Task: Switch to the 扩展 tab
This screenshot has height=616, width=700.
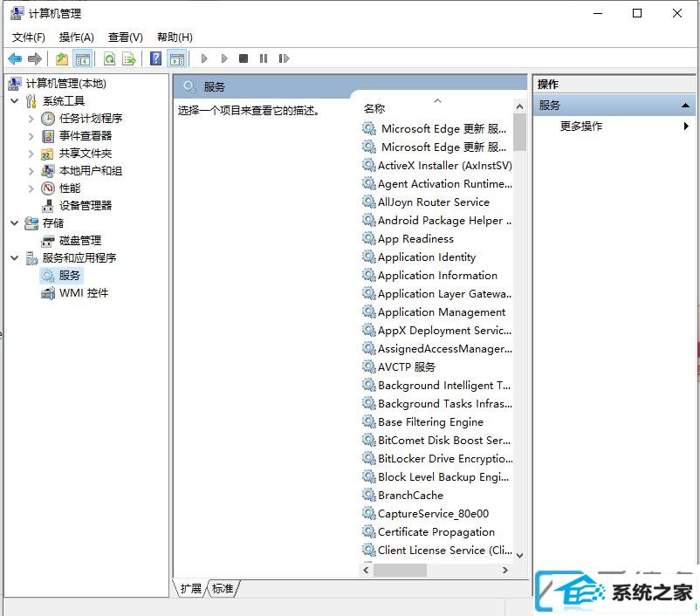Action: click(x=191, y=589)
